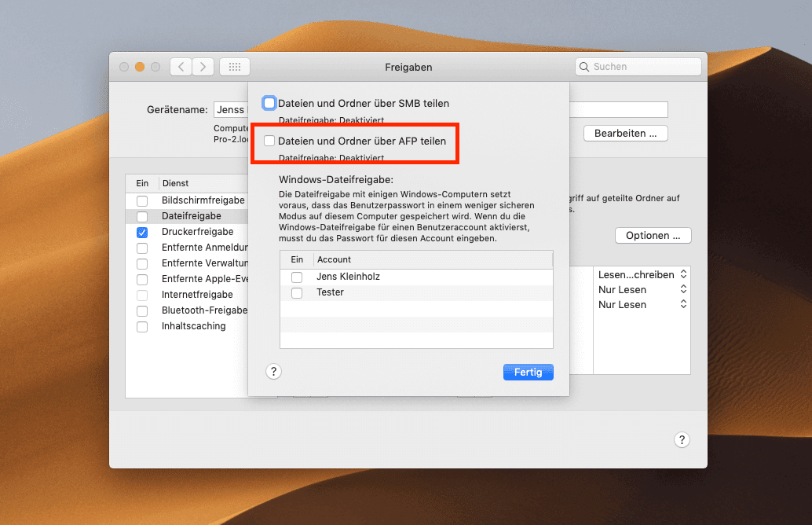This screenshot has width=812, height=525.
Task: Click the forward navigation arrow
Action: (x=203, y=67)
